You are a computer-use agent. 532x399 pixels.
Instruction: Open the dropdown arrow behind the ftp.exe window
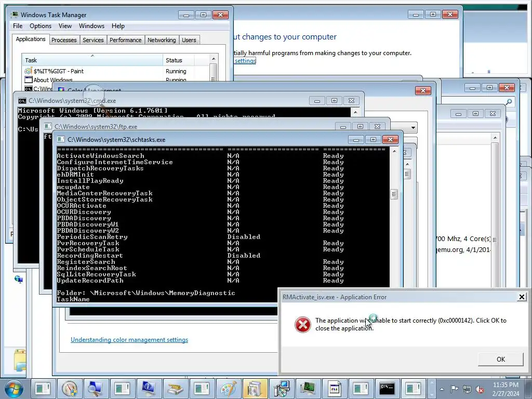pos(413,128)
